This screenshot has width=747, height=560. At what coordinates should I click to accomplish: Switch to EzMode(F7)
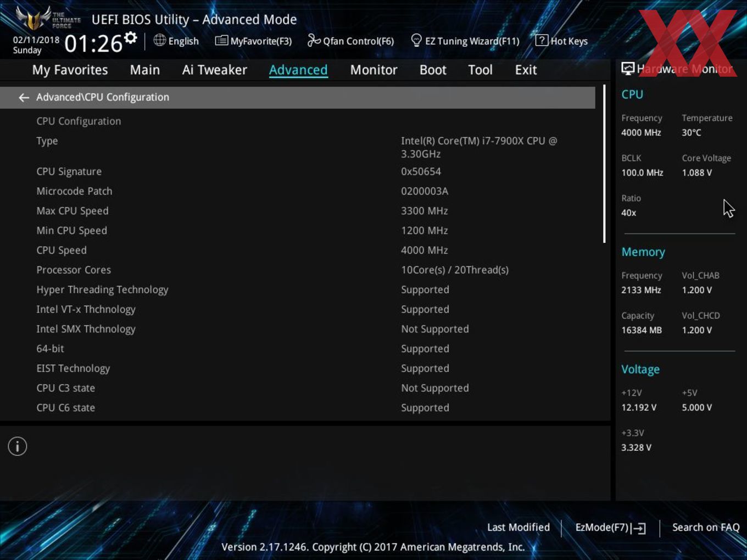tap(610, 528)
